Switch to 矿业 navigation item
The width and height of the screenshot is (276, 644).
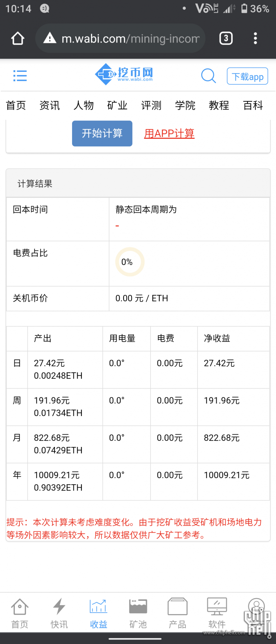(117, 105)
